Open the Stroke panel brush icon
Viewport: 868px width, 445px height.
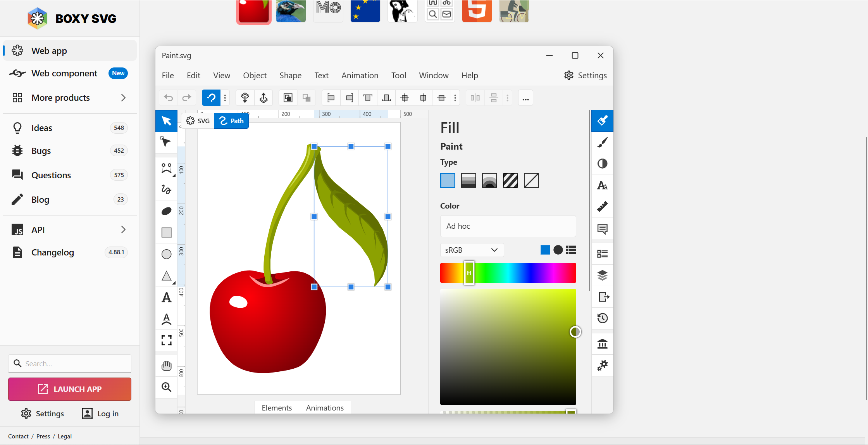602,142
